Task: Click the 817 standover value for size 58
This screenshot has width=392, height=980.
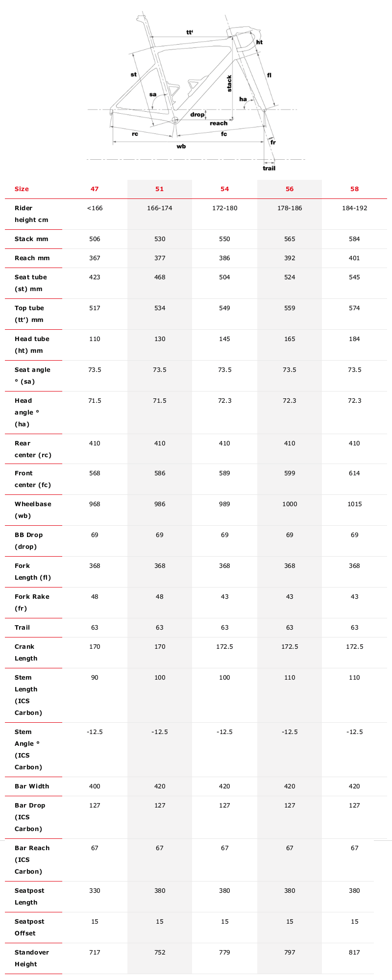Action: [355, 953]
